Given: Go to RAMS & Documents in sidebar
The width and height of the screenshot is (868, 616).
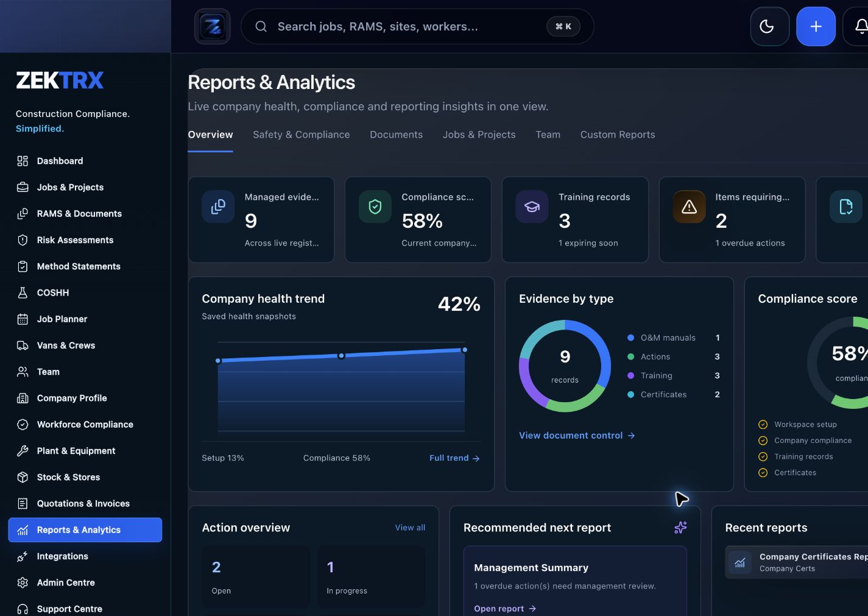Looking at the screenshot, I should point(85,213).
